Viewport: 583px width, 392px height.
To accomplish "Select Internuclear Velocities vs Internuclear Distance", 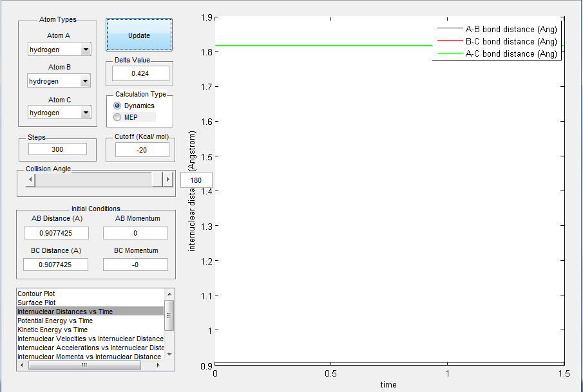I will [90, 339].
